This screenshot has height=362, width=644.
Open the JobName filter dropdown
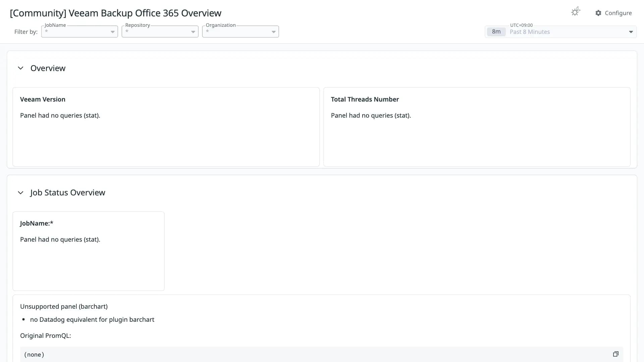[x=79, y=32]
